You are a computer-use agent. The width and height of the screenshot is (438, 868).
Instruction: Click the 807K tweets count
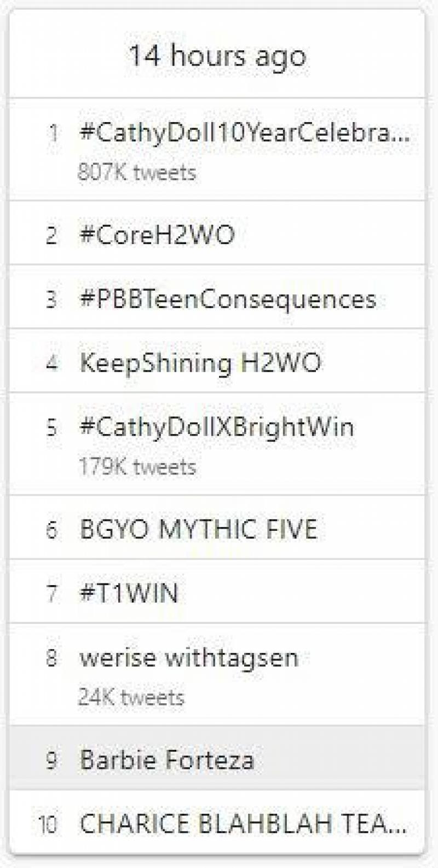pos(137,172)
